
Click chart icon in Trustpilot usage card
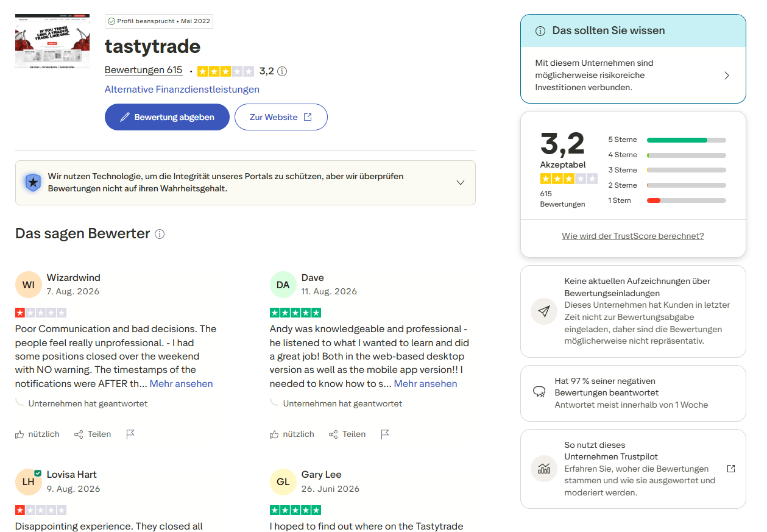(544, 469)
